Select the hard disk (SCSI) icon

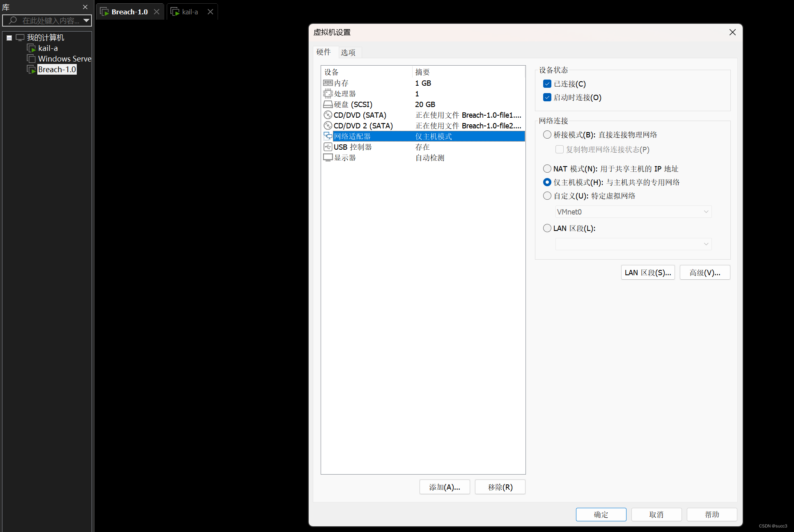(x=328, y=105)
